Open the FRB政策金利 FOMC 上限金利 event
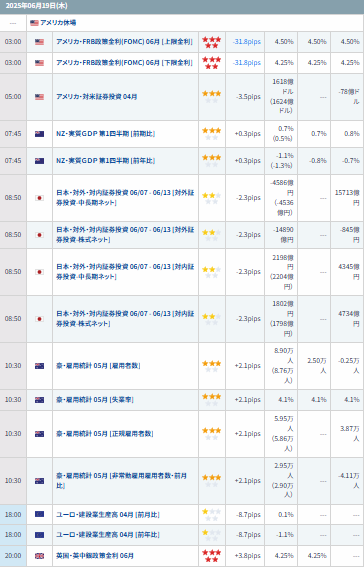This screenshot has height=567, width=364. (x=124, y=42)
